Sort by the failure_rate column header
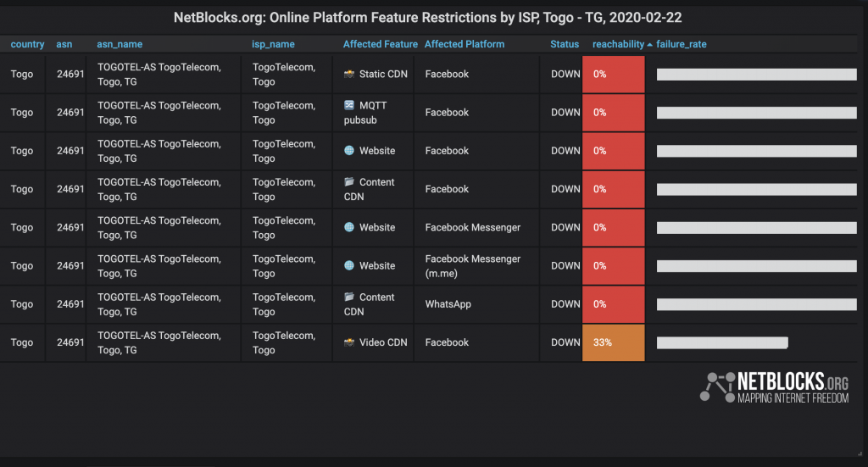The height and width of the screenshot is (467, 868). point(681,44)
